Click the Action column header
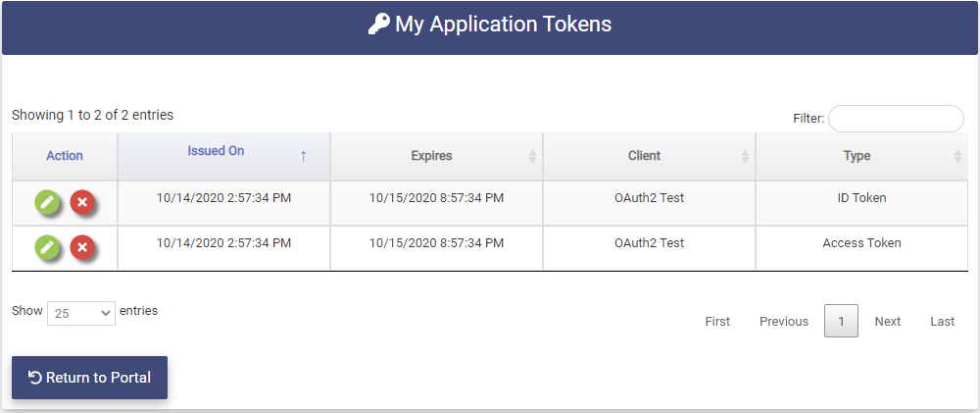980x413 pixels. pos(65,156)
